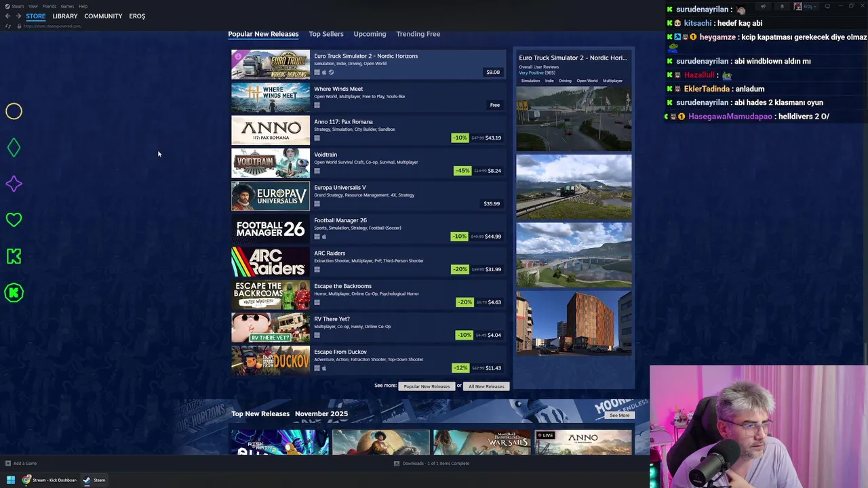The height and width of the screenshot is (488, 868).
Task: Click the Steam taskbar button
Action: pyautogui.click(x=94, y=480)
